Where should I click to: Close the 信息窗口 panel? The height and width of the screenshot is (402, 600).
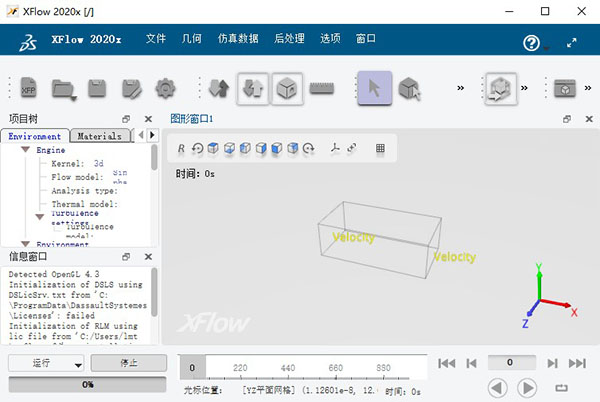click(148, 257)
